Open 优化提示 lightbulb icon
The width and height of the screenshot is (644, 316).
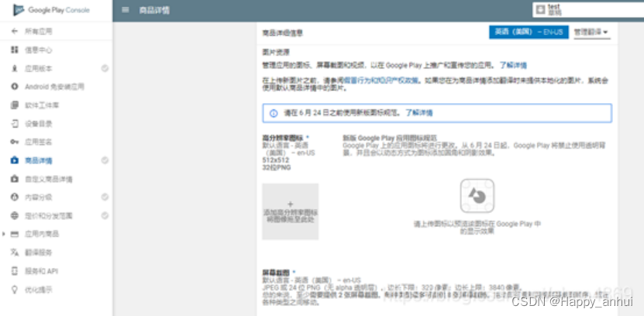15,290
